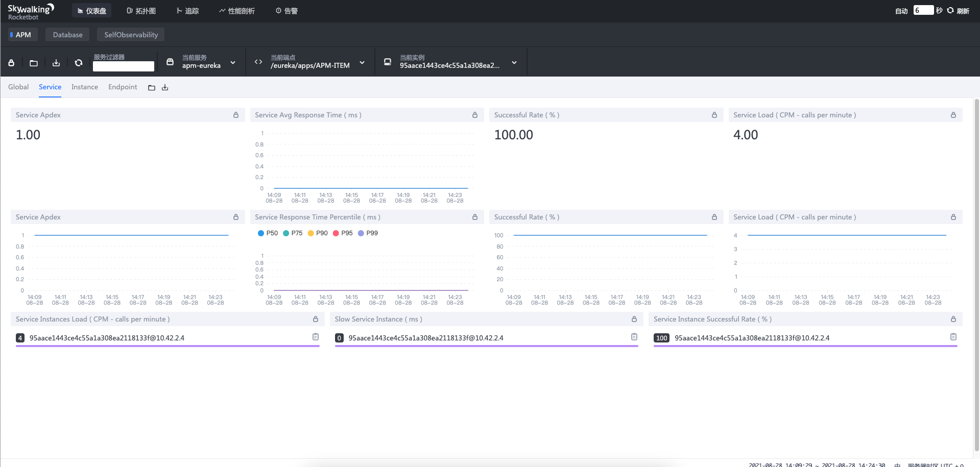Toggle the P50 legend series
980x467 pixels.
click(268, 233)
